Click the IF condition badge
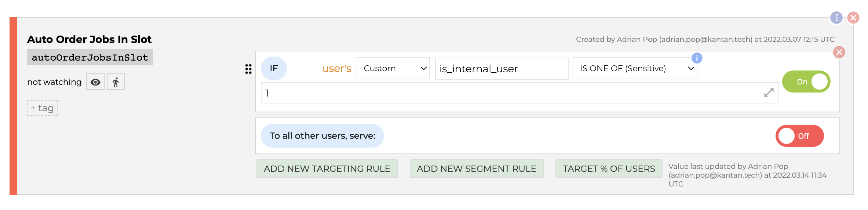The image size is (868, 210). coord(274,68)
